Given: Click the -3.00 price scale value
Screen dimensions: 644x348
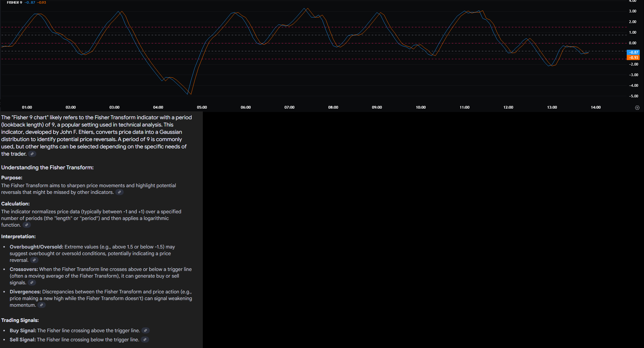Looking at the screenshot, I should [x=633, y=75].
